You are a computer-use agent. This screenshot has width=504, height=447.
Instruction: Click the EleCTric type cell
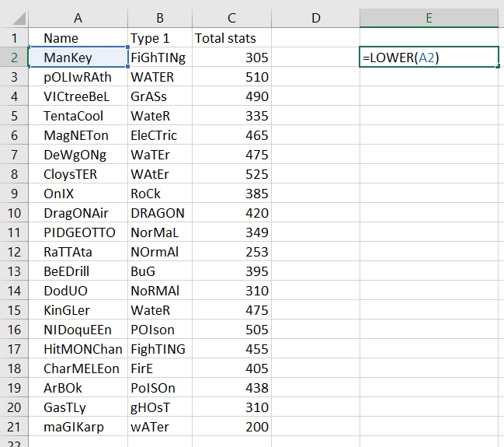[x=160, y=135]
